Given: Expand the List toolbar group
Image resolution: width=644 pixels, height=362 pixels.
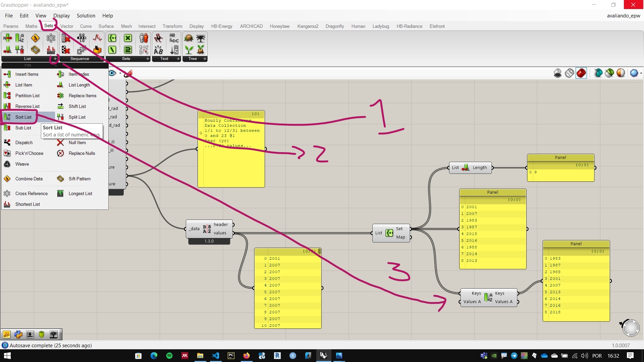Looking at the screenshot, I should [54, 59].
